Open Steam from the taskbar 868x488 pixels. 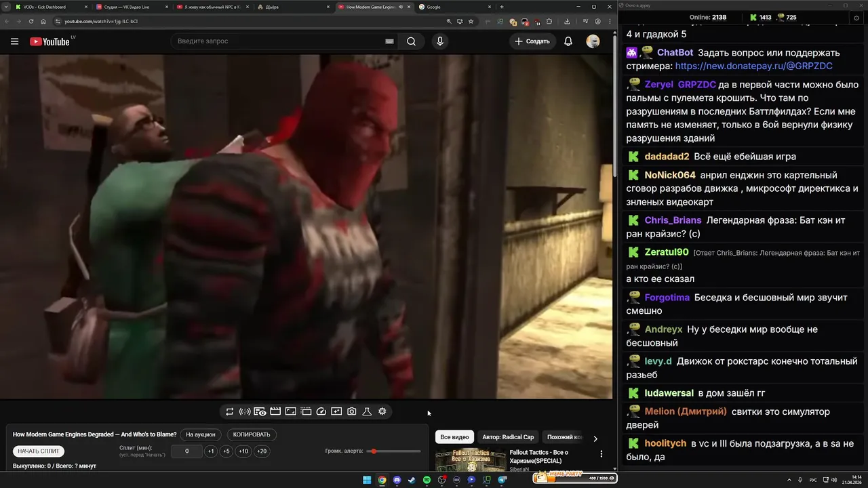coord(412,480)
